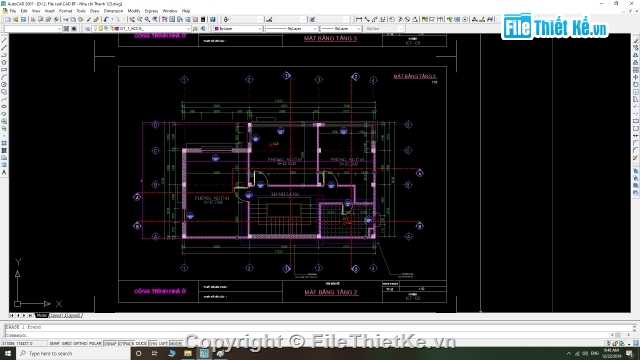Viewport: 640px width, 360px height.
Task: Create a new drawing with the New icon
Action: 8,19
